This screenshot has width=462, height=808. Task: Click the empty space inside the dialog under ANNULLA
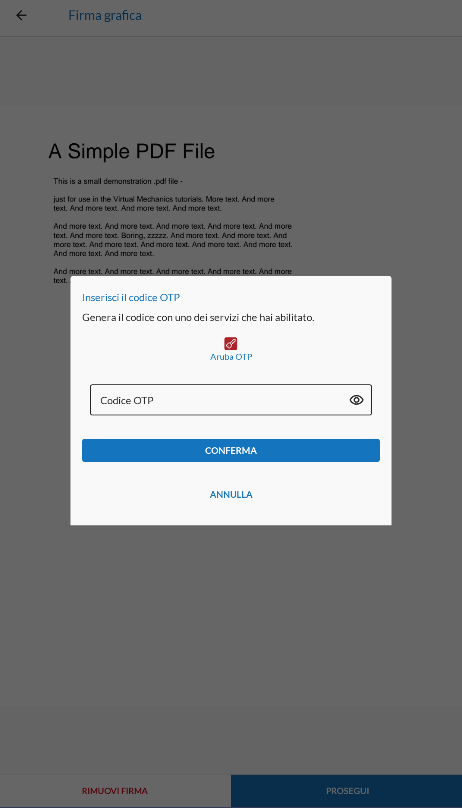[x=231, y=514]
